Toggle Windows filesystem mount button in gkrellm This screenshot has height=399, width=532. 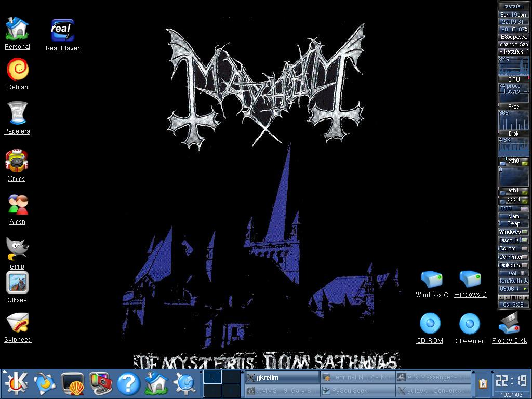pyautogui.click(x=525, y=232)
